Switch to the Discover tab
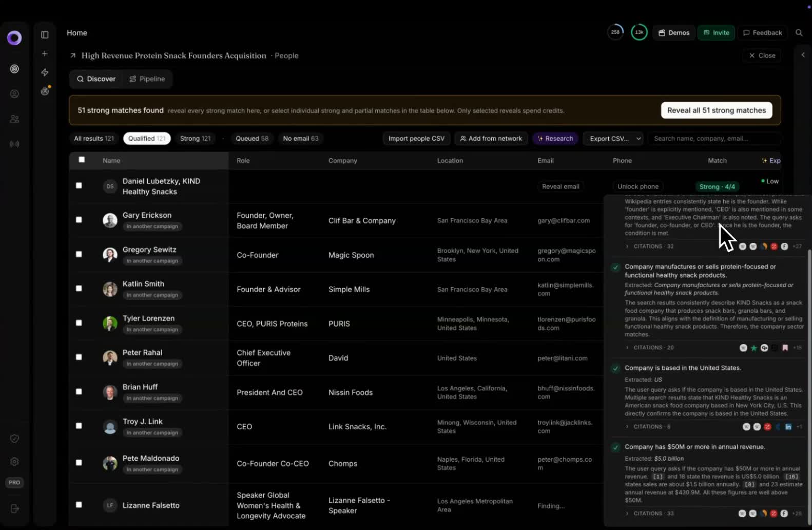 click(x=96, y=79)
